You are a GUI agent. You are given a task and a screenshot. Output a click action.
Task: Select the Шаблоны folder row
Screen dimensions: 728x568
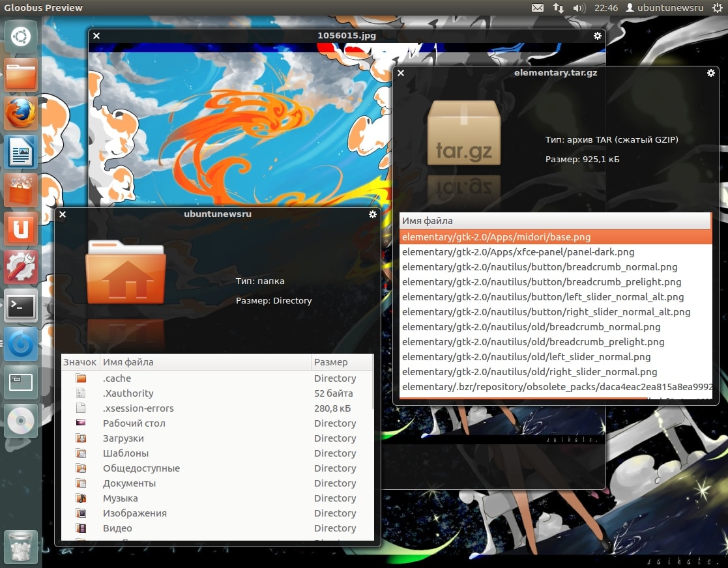(217, 453)
